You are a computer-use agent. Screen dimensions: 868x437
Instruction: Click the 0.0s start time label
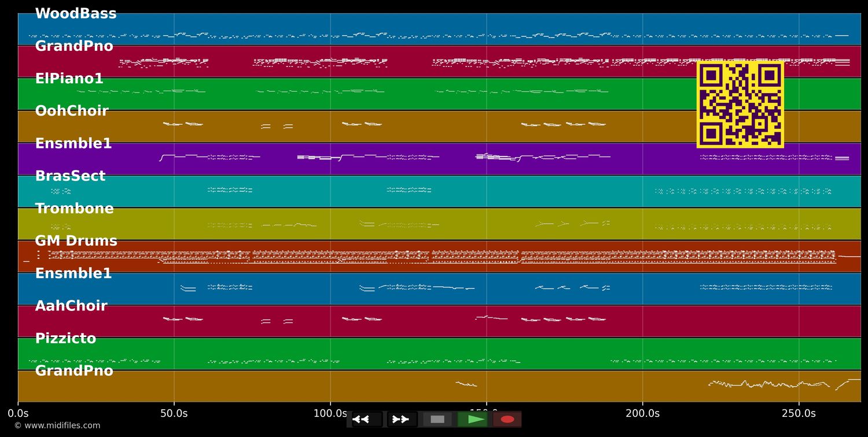click(18, 413)
